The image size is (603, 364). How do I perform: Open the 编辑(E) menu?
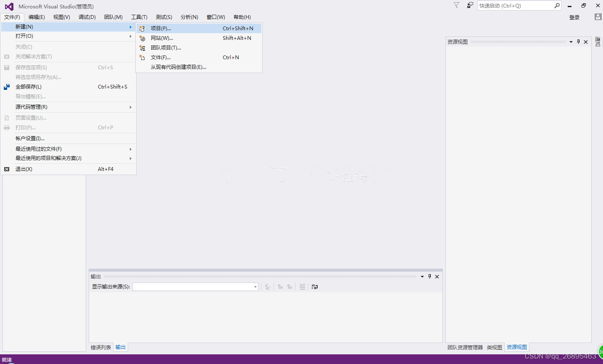point(37,17)
